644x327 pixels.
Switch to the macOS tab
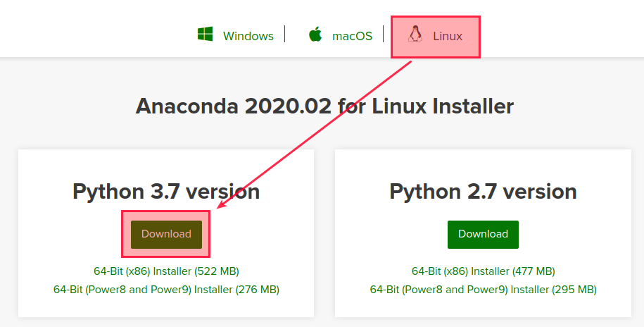coord(352,36)
